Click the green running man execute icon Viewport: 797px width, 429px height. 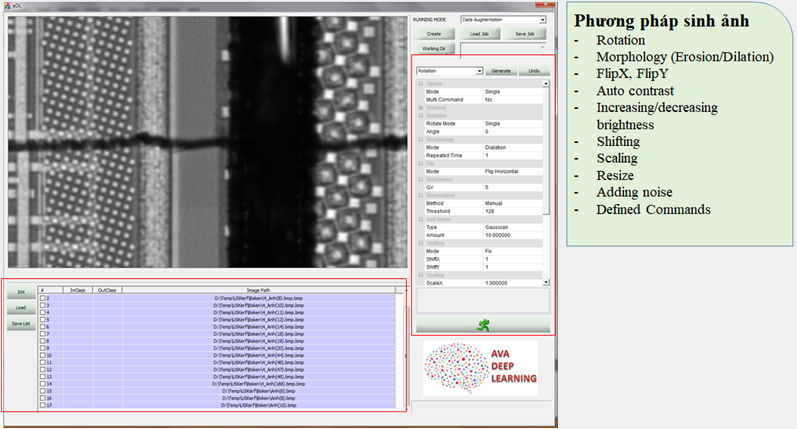[x=483, y=324]
